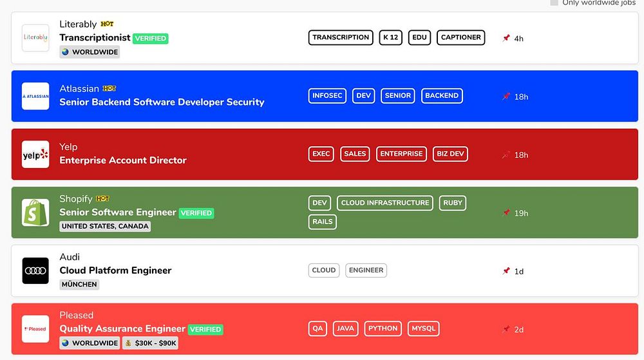644x360 pixels.
Task: Click the pin icon on the Audi row
Action: 506,271
